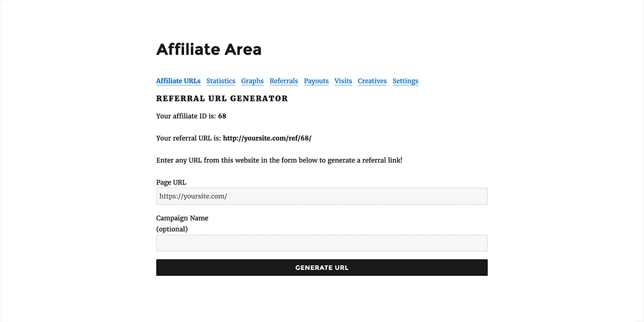The height and width of the screenshot is (322, 644).
Task: Switch to the Statistics tab
Action: (221, 81)
